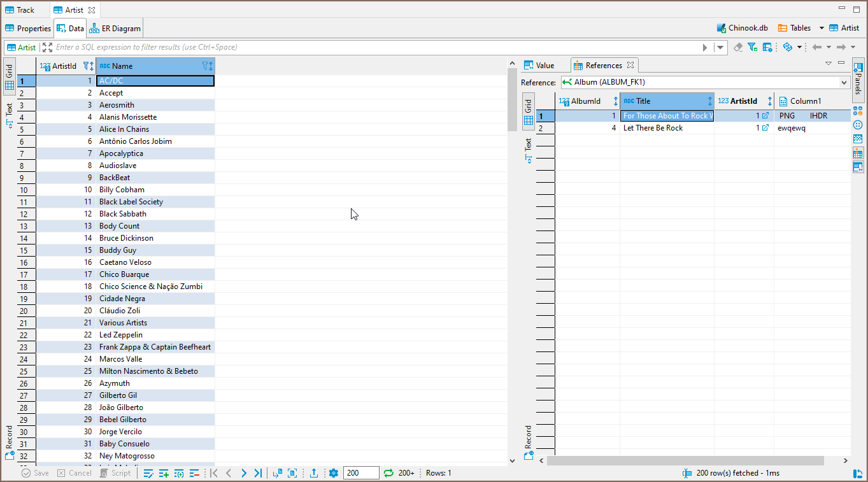Click the Add new row icon
Viewport: 868px width, 482px height.
[x=164, y=473]
